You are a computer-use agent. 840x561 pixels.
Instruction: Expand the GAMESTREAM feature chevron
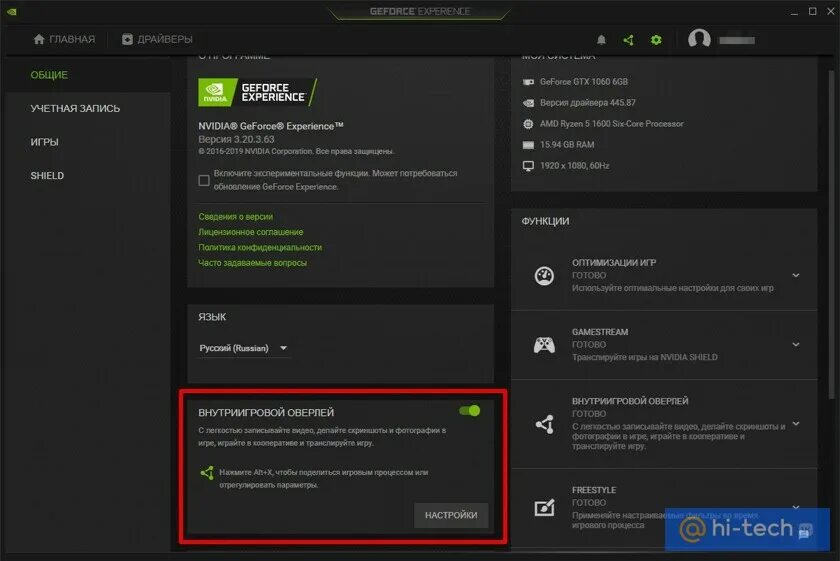pyautogui.click(x=796, y=345)
